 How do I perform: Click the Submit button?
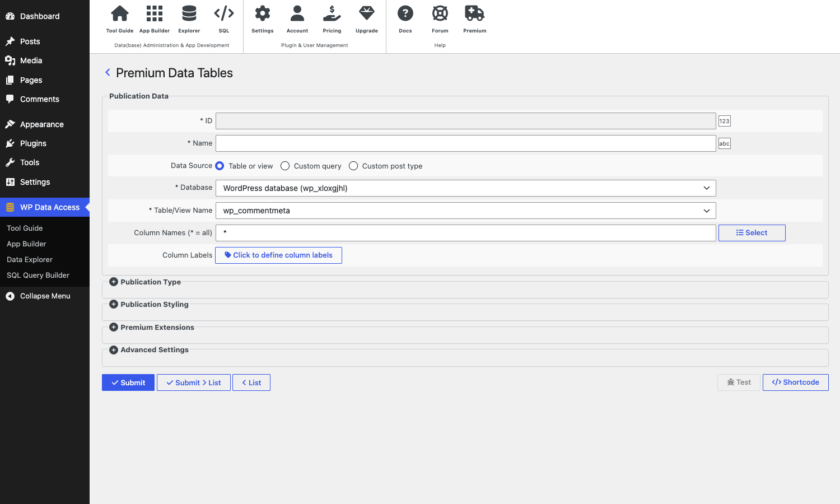pos(128,382)
